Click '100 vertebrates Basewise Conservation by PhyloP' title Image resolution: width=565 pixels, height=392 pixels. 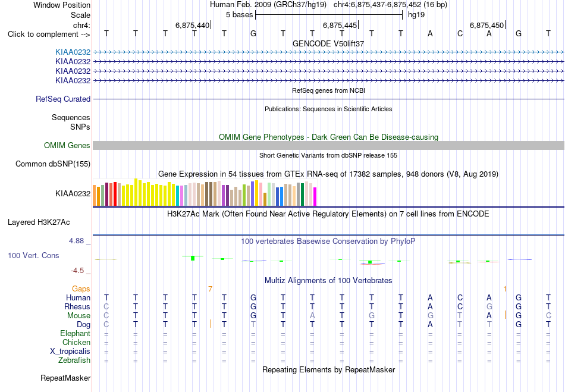(328, 242)
